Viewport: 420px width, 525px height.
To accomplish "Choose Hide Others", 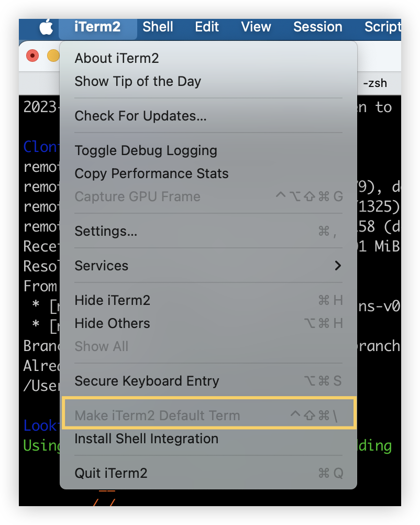I will (x=112, y=323).
